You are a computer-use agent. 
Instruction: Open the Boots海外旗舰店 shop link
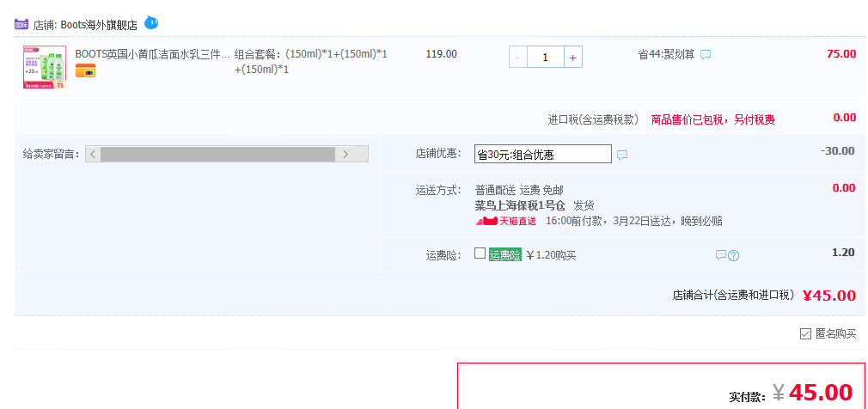[x=99, y=25]
